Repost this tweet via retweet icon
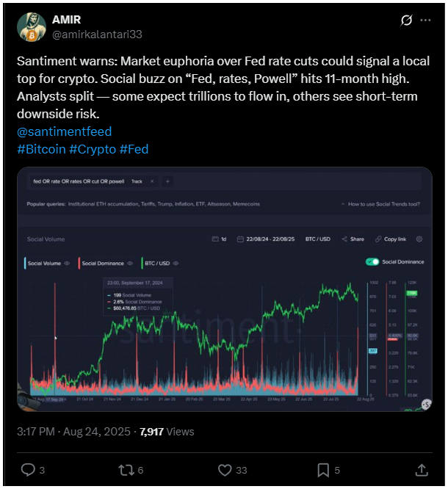 pyautogui.click(x=126, y=470)
